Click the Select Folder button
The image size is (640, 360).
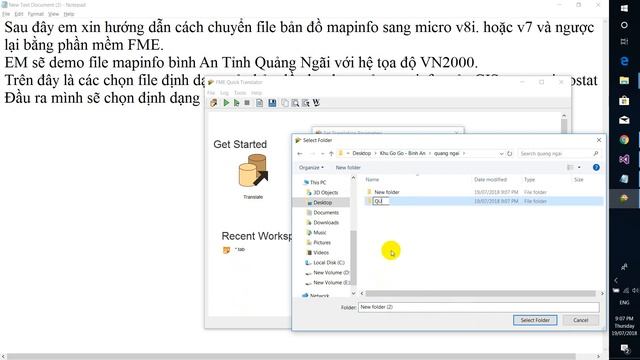535,320
